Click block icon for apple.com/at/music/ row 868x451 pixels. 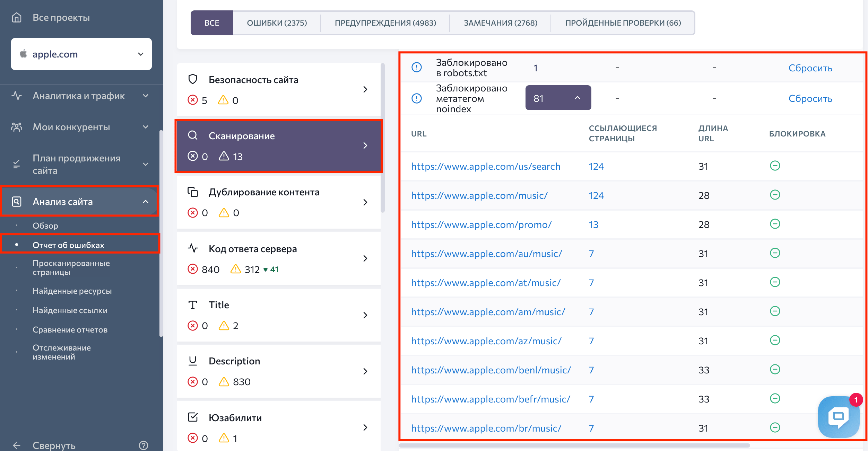(775, 282)
